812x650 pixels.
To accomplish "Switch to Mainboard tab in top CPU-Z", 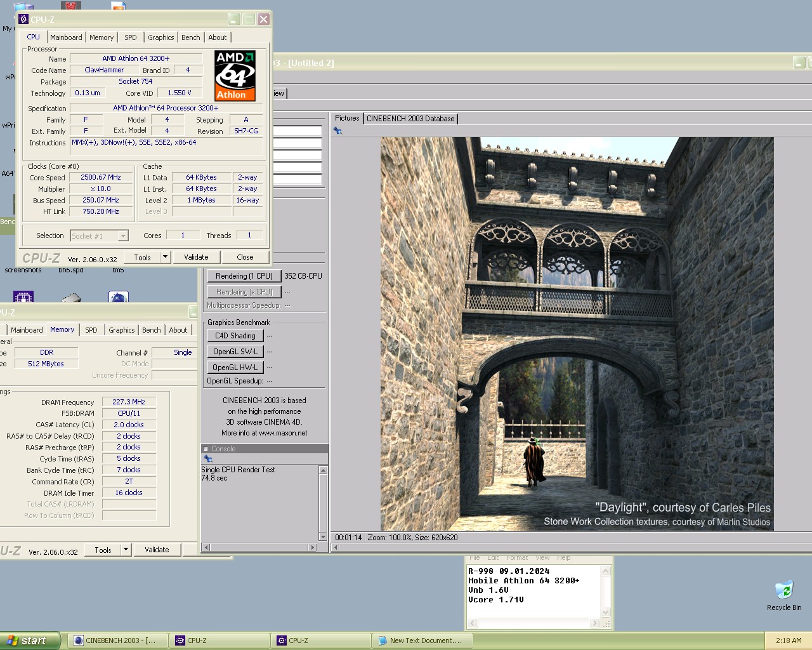I will point(66,37).
